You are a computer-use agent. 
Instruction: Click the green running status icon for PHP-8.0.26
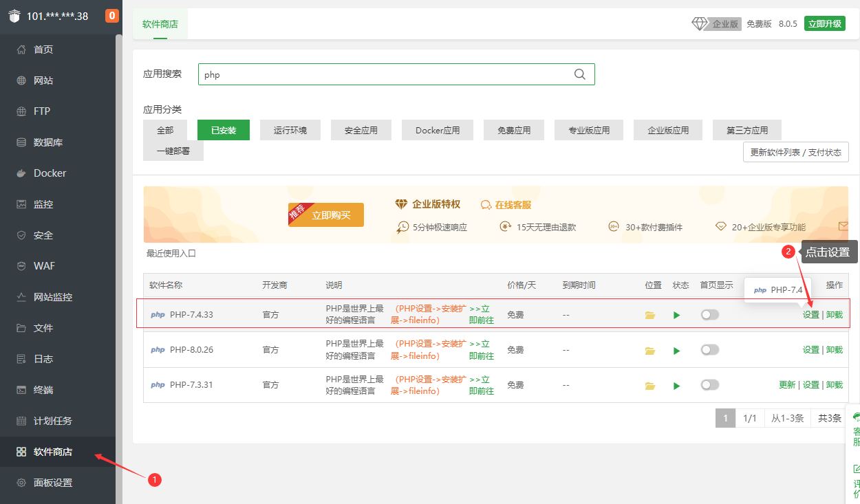pyautogui.click(x=676, y=349)
